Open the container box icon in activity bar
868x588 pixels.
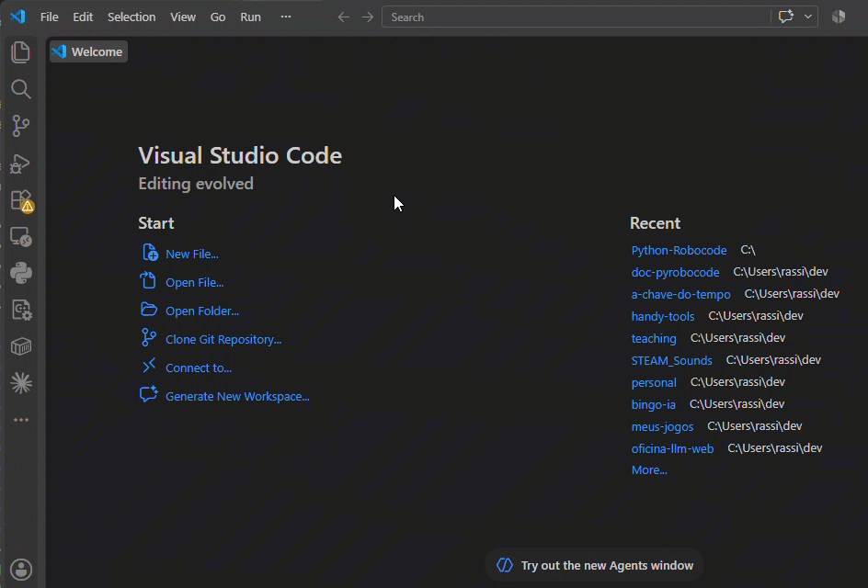[21, 346]
